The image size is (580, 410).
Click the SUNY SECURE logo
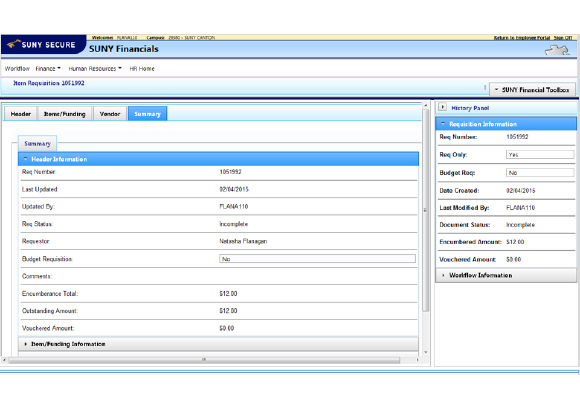pos(43,44)
